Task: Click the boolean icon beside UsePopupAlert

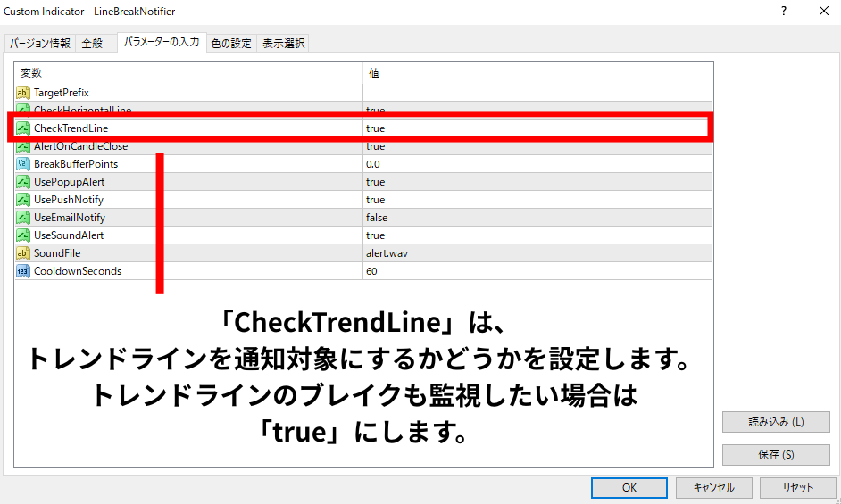Action: [x=23, y=182]
